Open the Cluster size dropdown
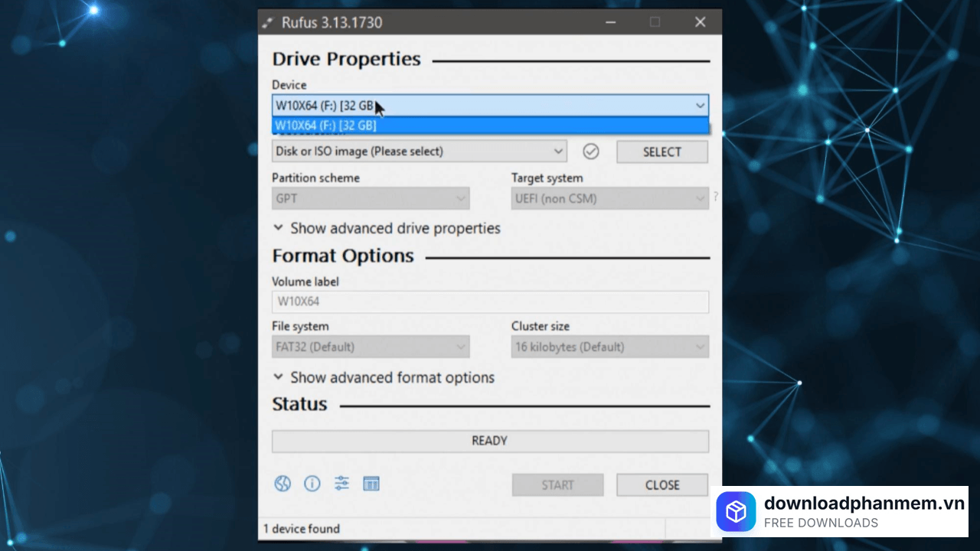 [610, 347]
